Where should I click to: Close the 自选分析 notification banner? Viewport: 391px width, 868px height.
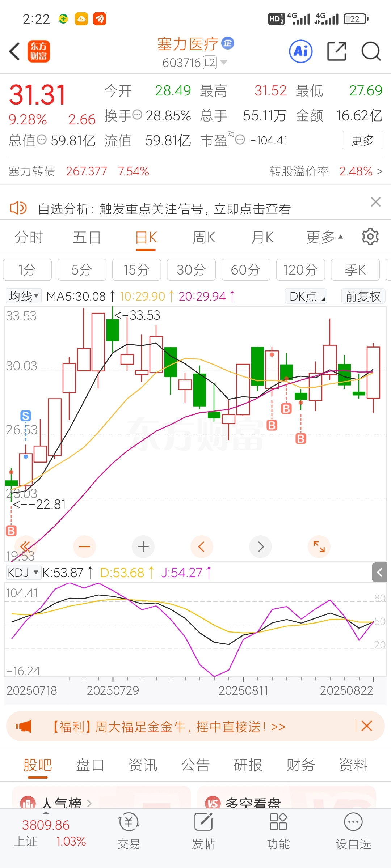376,202
